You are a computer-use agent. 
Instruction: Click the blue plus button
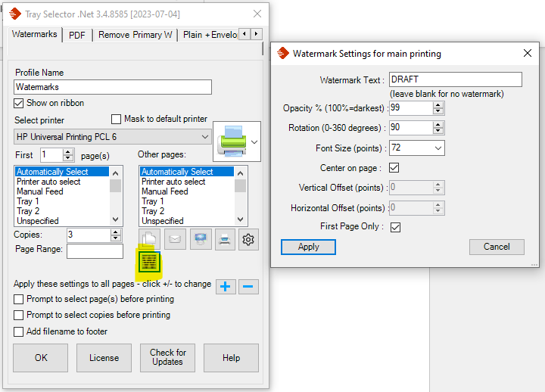point(226,286)
